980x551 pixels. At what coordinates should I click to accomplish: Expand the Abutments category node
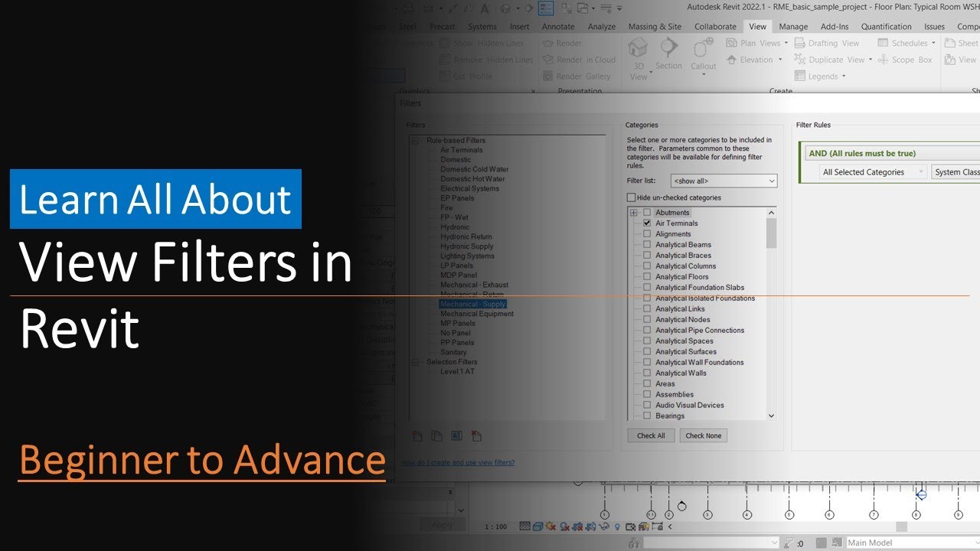click(634, 213)
